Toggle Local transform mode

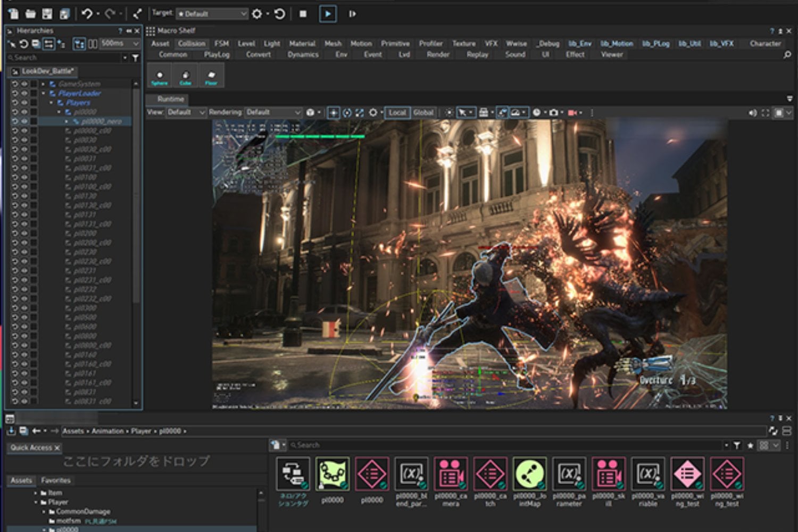click(x=397, y=113)
